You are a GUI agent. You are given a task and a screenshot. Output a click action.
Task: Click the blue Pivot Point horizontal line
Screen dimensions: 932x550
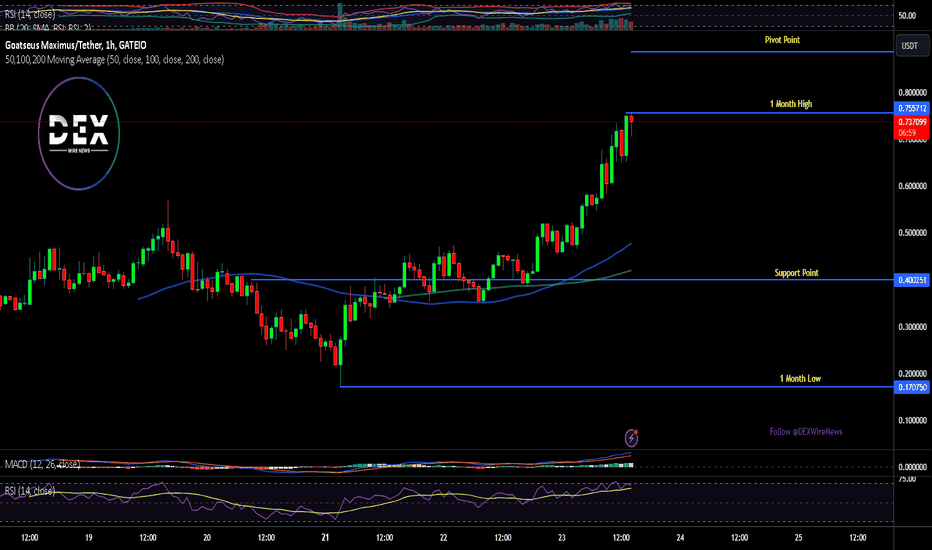click(762, 52)
